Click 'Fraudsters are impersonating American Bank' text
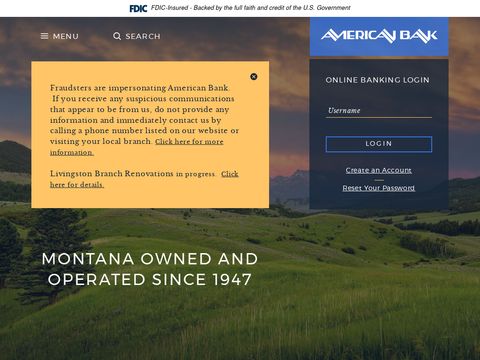This screenshot has width=480, height=360. tap(139, 88)
